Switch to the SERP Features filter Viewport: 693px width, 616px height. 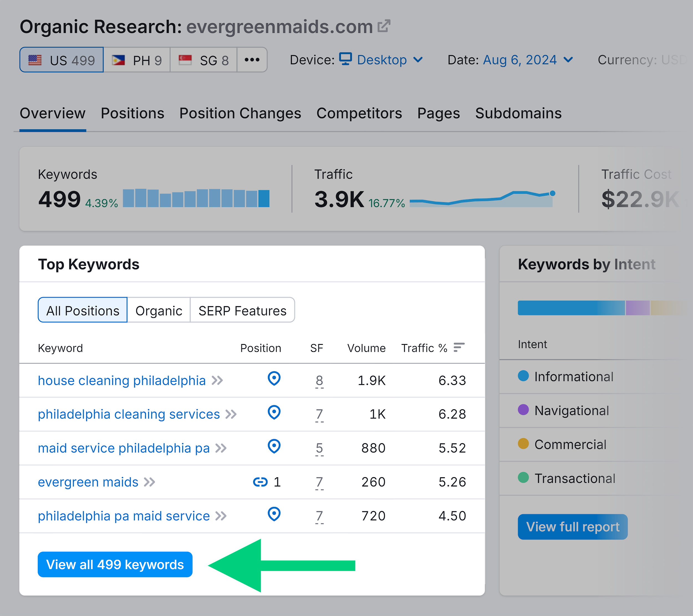(x=243, y=310)
